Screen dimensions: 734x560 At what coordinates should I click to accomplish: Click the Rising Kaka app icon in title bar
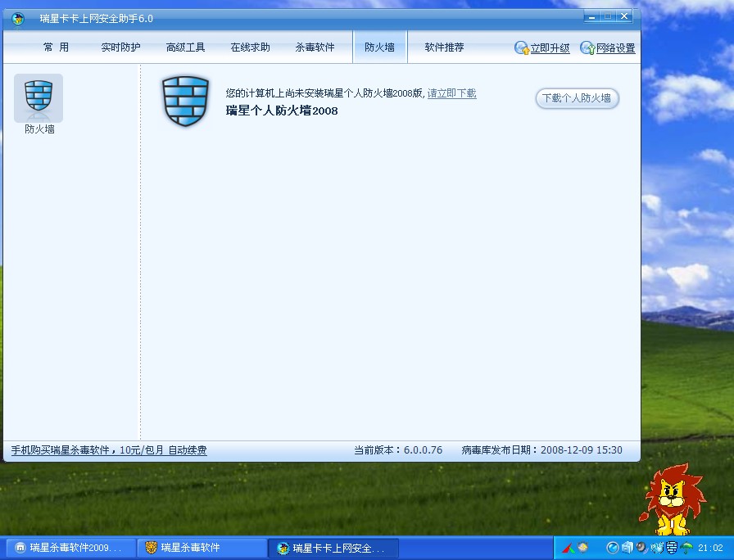point(18,19)
